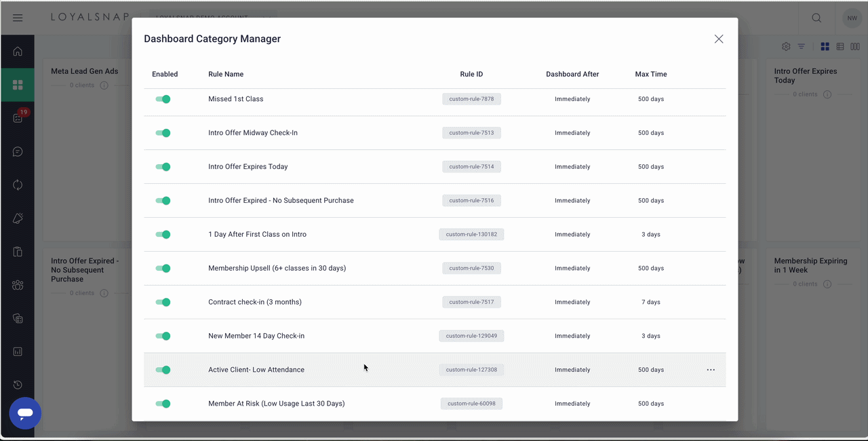Switch to the table list view icon

coord(840,47)
